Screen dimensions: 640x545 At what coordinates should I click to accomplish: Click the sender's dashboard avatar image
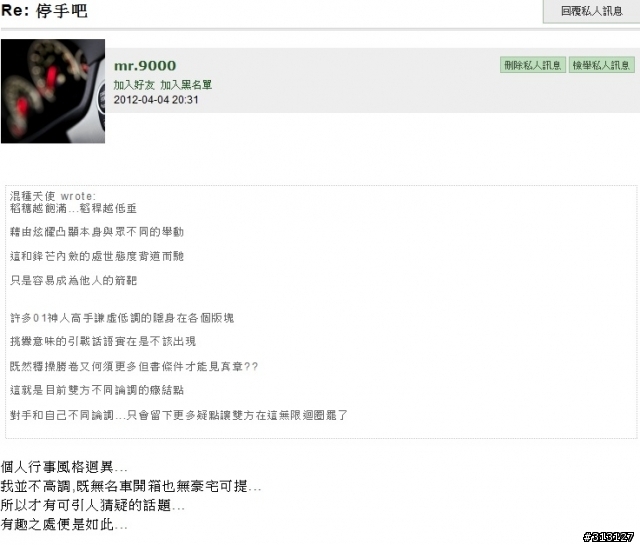[x=53, y=91]
